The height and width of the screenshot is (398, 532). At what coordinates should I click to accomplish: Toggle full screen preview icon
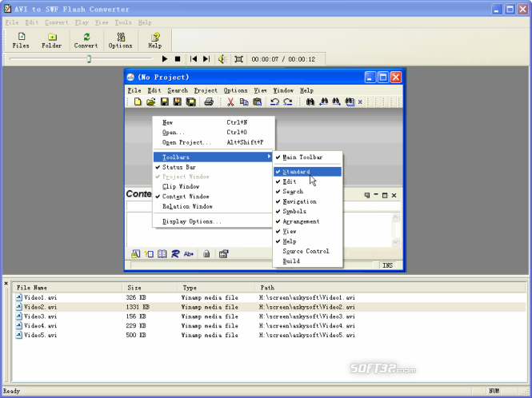[x=239, y=59]
